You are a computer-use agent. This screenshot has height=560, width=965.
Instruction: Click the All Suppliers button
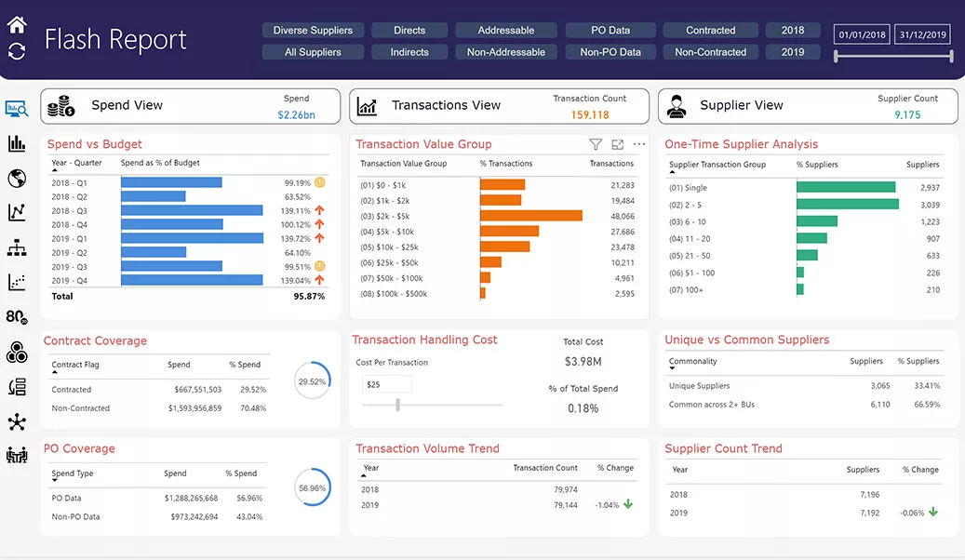click(x=312, y=52)
